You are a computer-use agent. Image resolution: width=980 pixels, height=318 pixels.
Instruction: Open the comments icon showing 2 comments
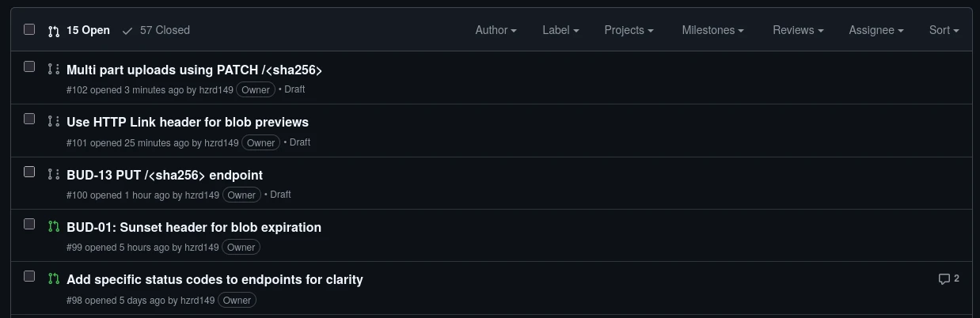[948, 278]
